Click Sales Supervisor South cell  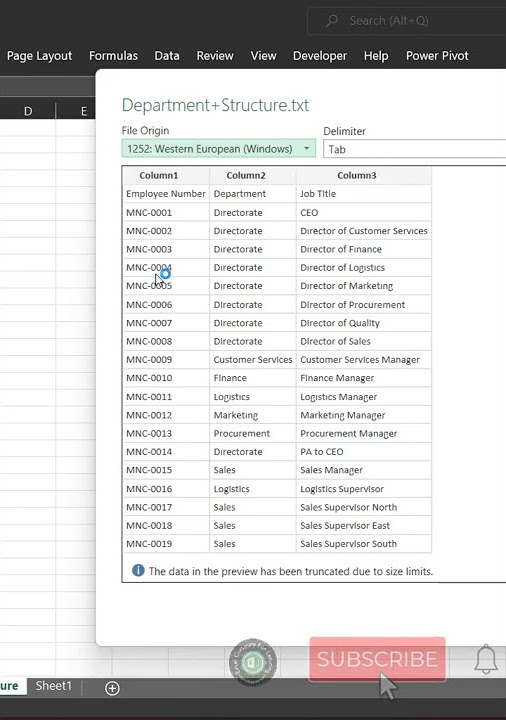364,544
